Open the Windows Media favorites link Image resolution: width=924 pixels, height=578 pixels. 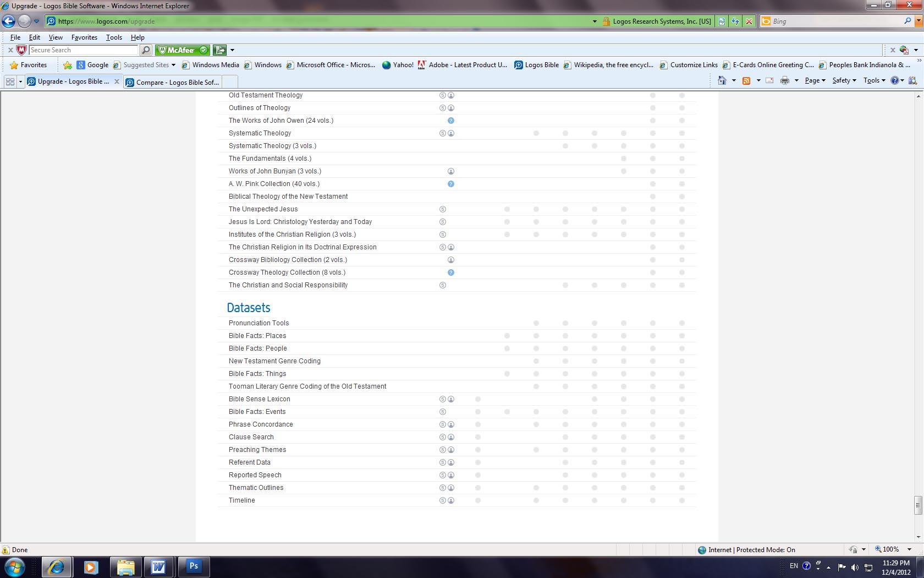tap(211, 65)
